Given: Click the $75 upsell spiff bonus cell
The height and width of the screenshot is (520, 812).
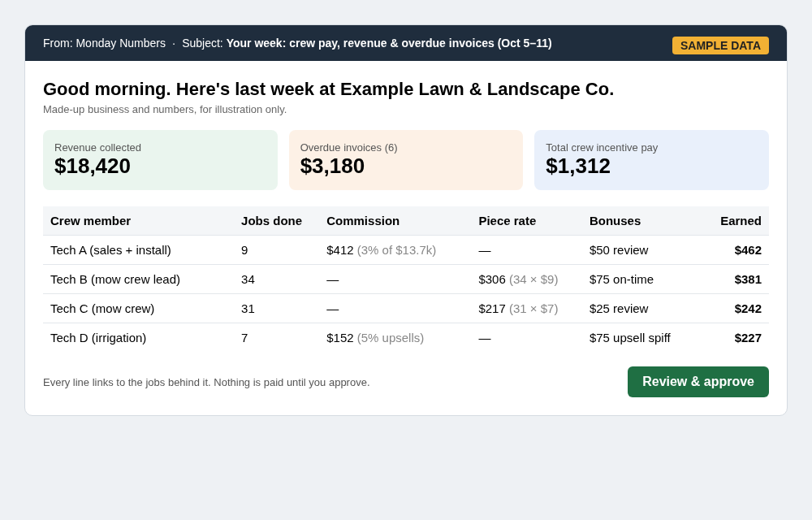Looking at the screenshot, I should 630,338.
